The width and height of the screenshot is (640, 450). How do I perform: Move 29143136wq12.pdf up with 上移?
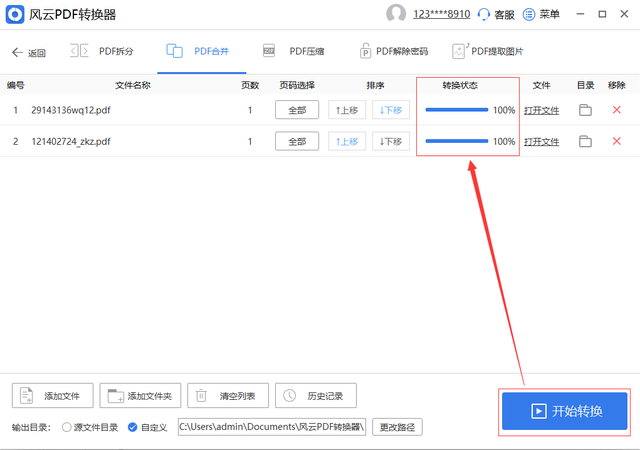pos(347,110)
